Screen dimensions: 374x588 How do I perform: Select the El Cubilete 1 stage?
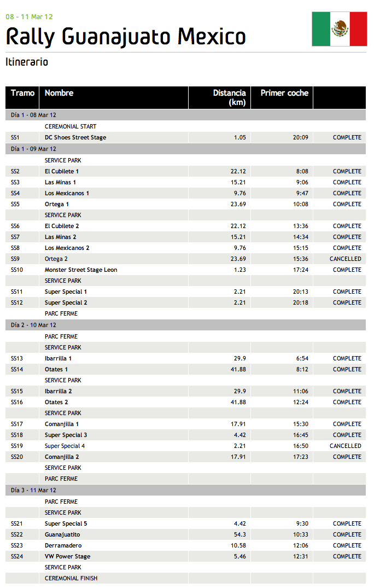coord(62,171)
